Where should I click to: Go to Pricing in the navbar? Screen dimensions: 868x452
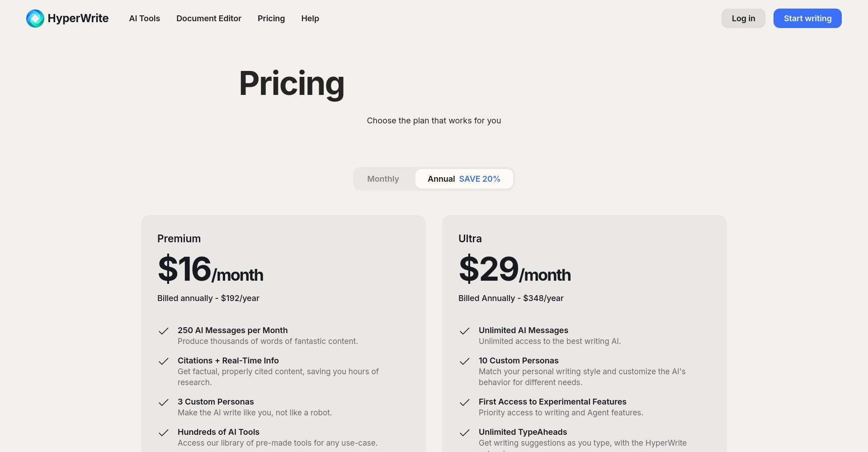click(x=271, y=19)
